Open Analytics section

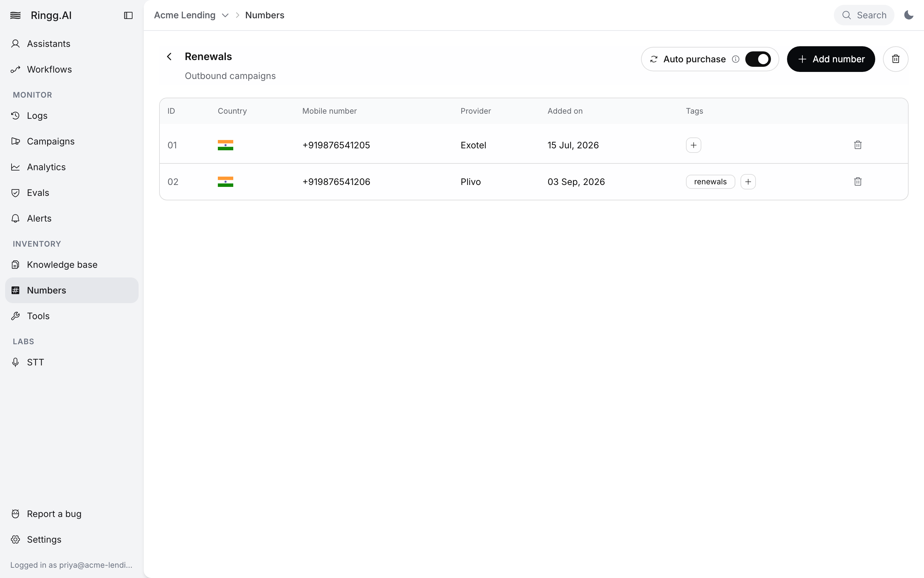click(72, 167)
